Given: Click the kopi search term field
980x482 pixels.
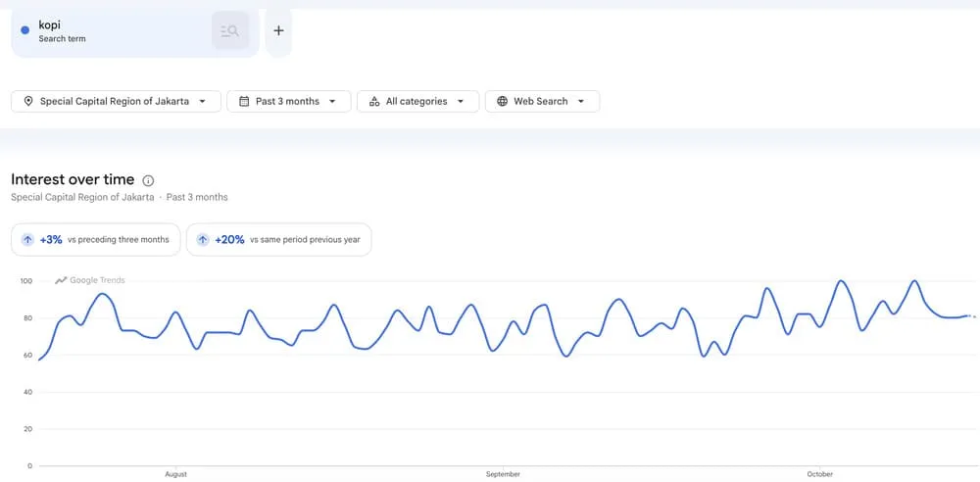Looking at the screenshot, I should (135, 31).
